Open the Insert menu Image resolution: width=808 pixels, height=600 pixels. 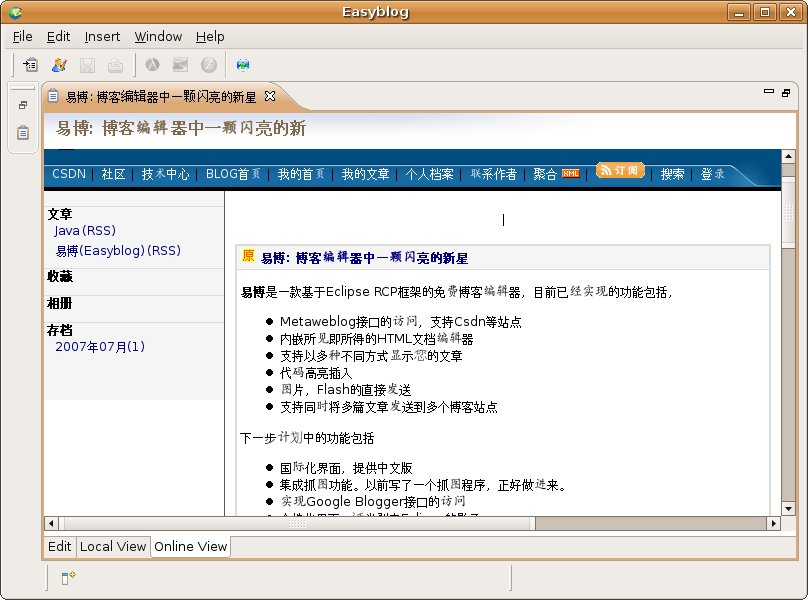102,37
